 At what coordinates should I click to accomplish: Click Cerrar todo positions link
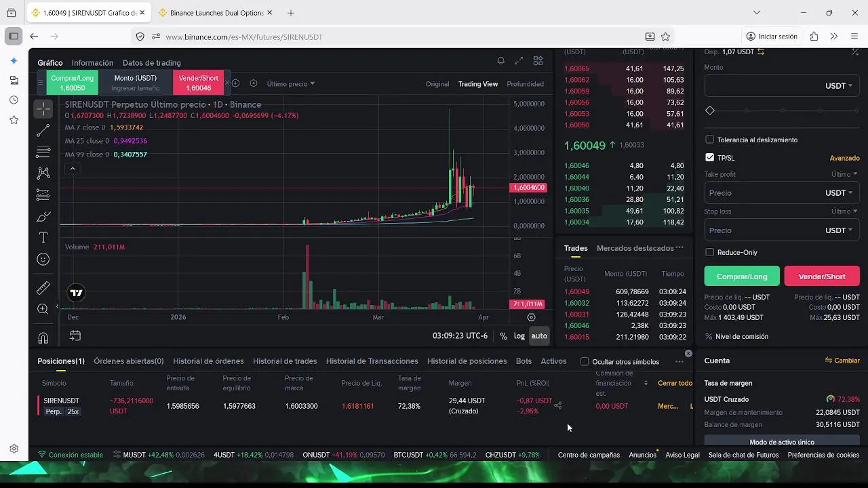click(675, 383)
